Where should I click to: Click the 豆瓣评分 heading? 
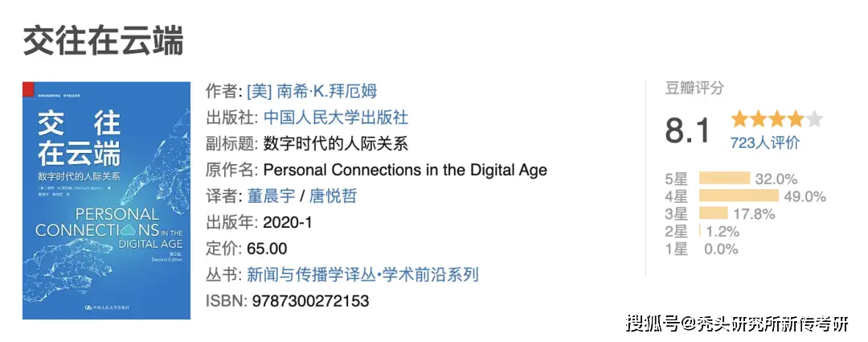(x=694, y=89)
